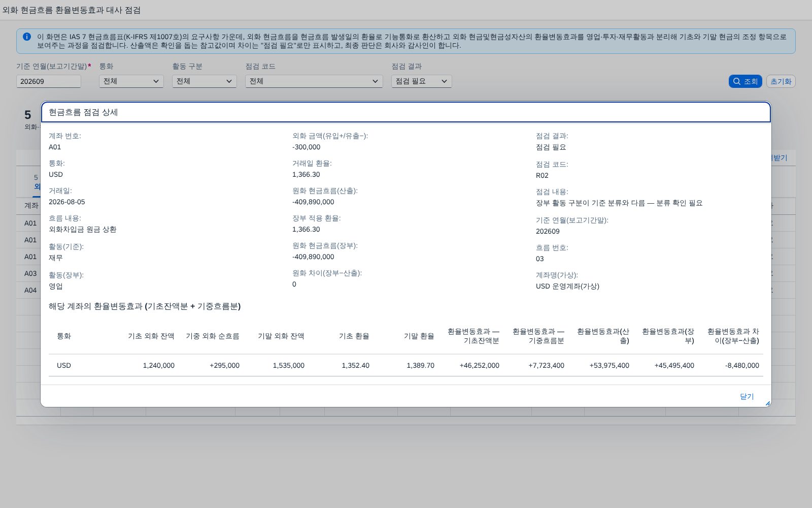Screen dimensions: 812x508
Task: Click the 점검 코드 value R02
Action: coord(542,176)
